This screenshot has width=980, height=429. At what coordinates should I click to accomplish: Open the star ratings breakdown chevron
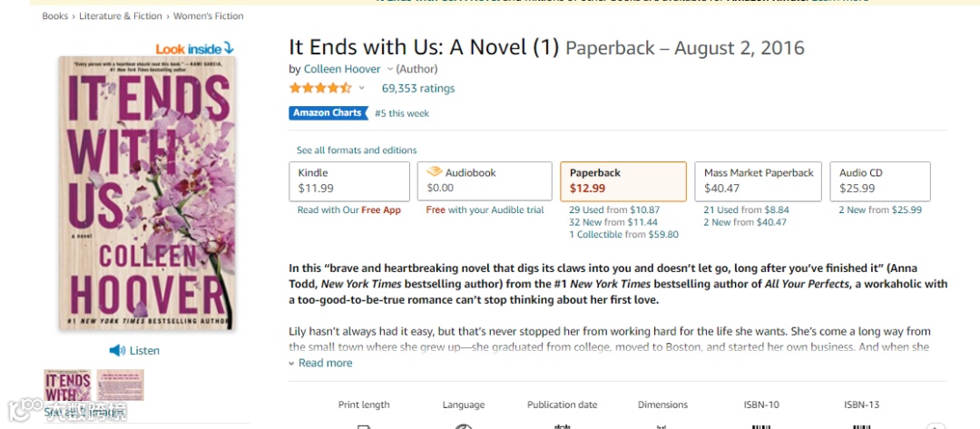[362, 88]
